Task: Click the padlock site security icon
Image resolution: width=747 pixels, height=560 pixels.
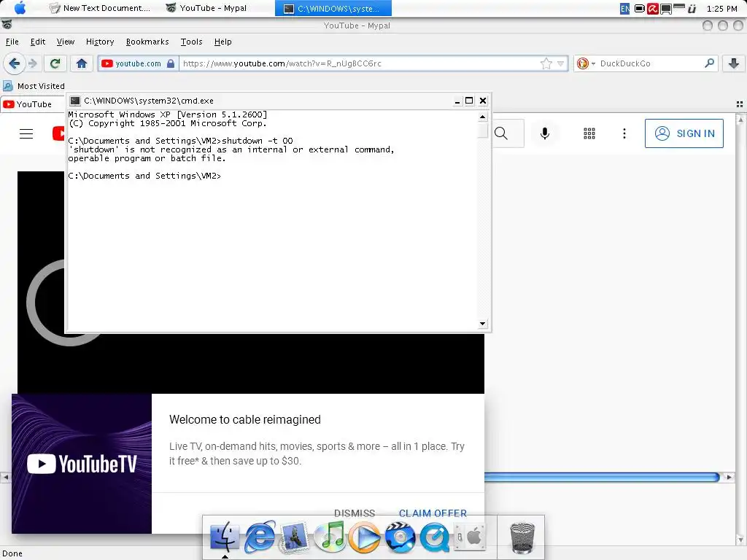Action: (171, 63)
